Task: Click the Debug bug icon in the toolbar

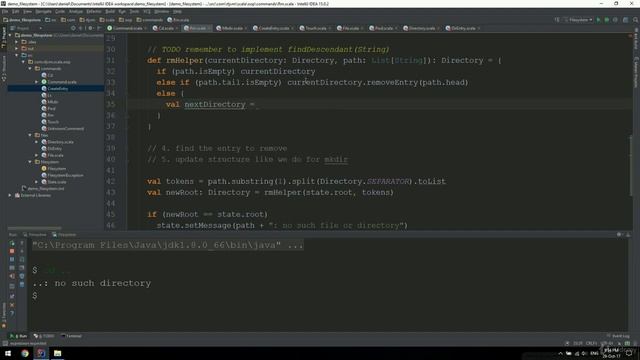Action: click(x=607, y=20)
